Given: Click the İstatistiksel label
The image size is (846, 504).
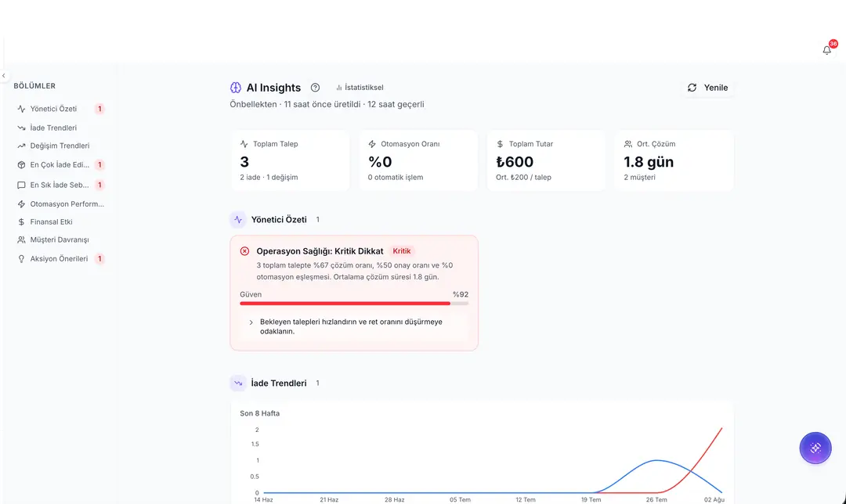Looking at the screenshot, I should tap(364, 88).
